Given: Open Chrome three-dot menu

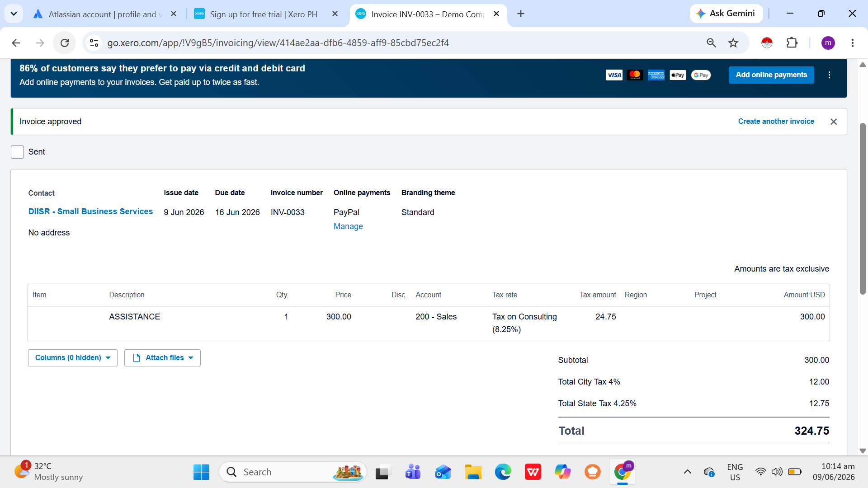Looking at the screenshot, I should pyautogui.click(x=853, y=43).
